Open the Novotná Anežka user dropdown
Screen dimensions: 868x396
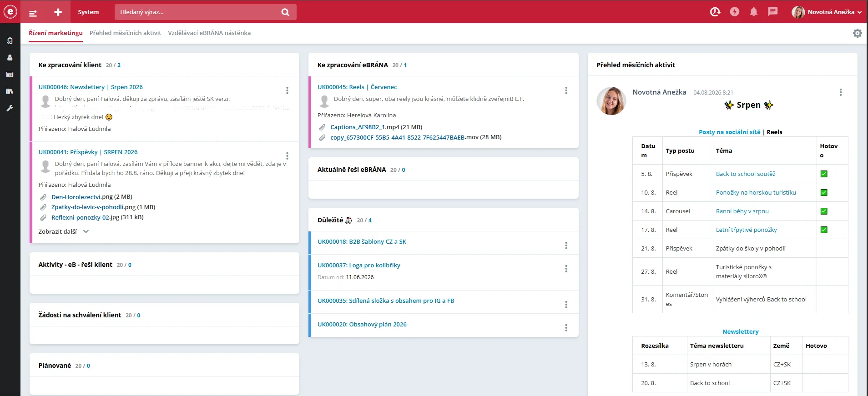[x=827, y=12]
